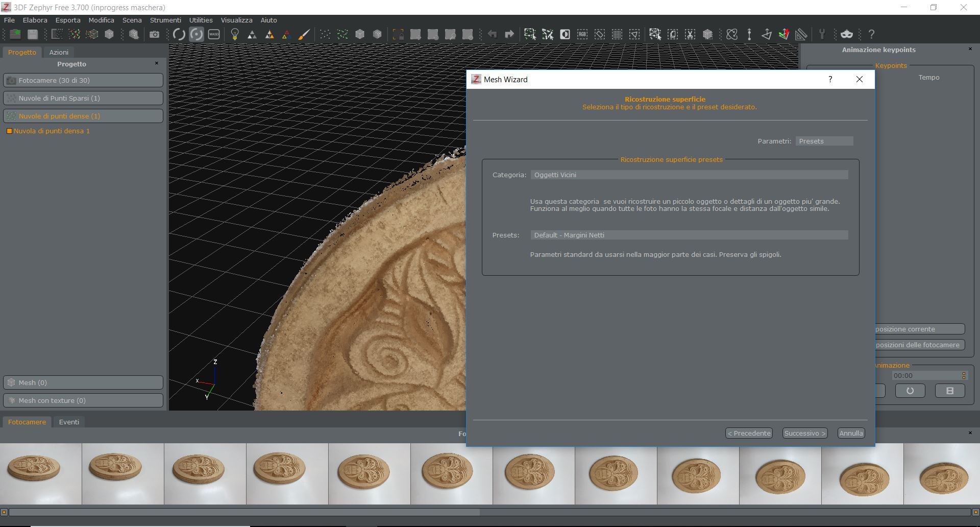The height and width of the screenshot is (527, 980).
Task: Click the animation save disk button
Action: click(950, 391)
